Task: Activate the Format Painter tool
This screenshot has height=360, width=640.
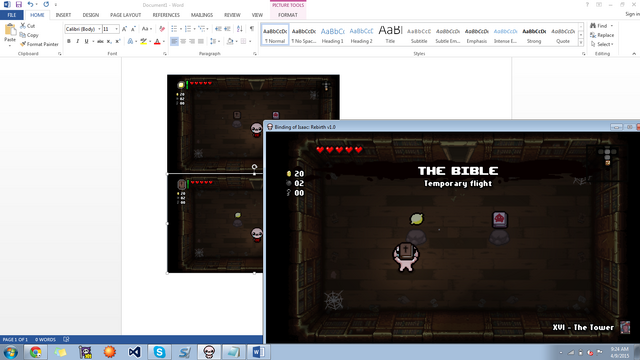Action: [39, 44]
